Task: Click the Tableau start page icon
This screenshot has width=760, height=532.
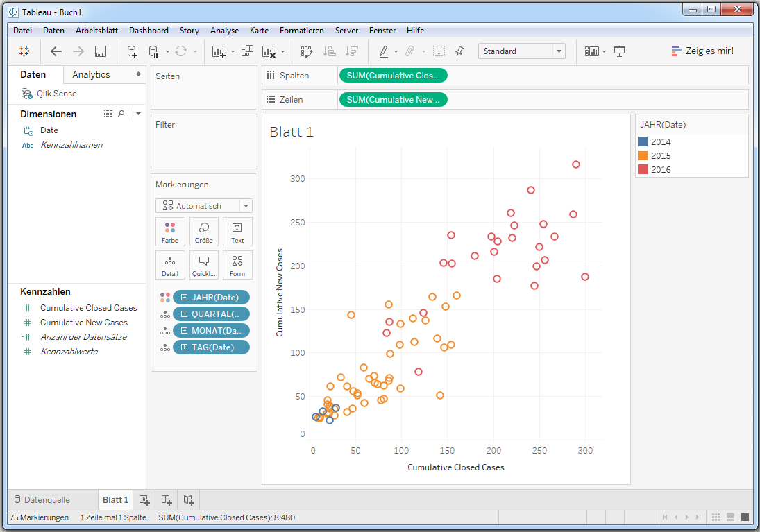Action: tap(24, 51)
